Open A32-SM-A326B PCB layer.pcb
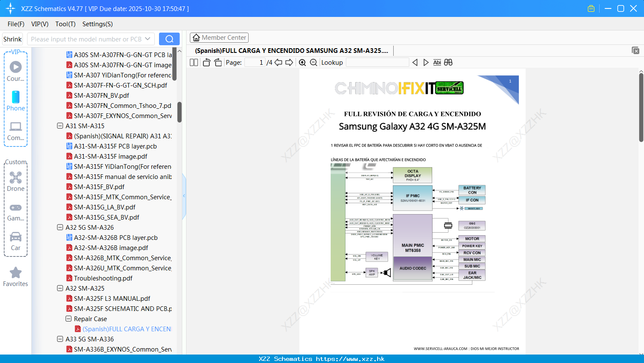Viewport: 644px width, 363px height. coord(112,237)
